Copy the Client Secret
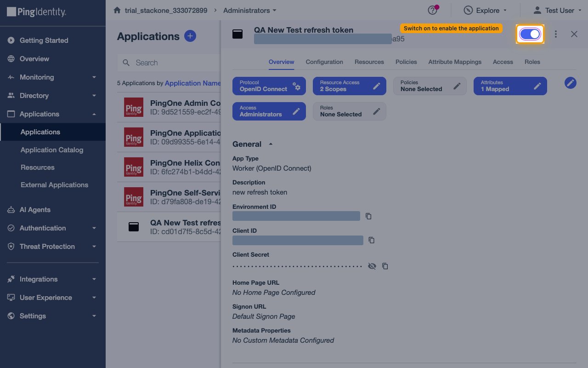Image resolution: width=588 pixels, height=368 pixels. click(x=385, y=266)
